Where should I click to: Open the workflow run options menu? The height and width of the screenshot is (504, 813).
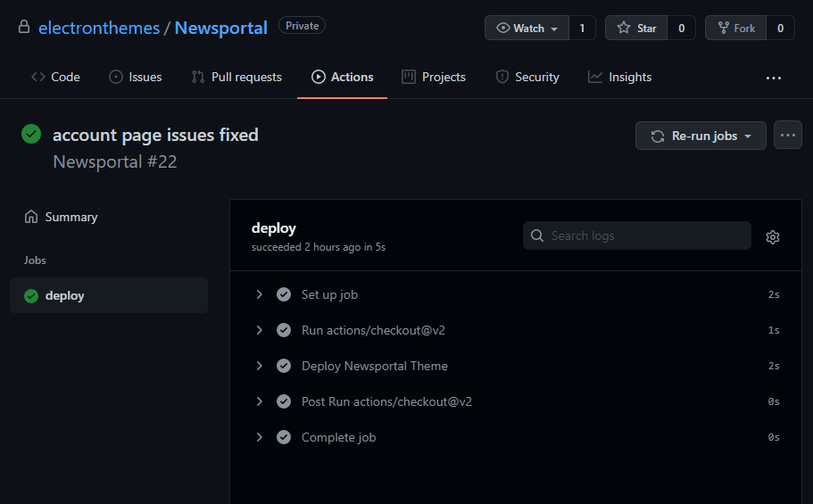point(788,136)
